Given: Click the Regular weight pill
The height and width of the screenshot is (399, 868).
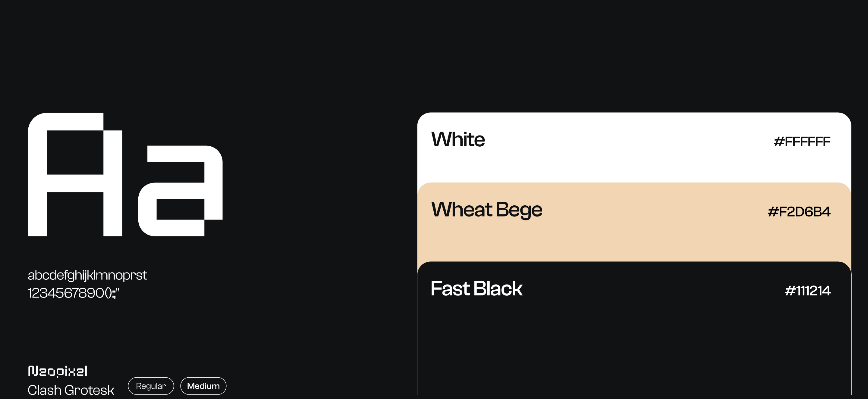Looking at the screenshot, I should pos(151,386).
